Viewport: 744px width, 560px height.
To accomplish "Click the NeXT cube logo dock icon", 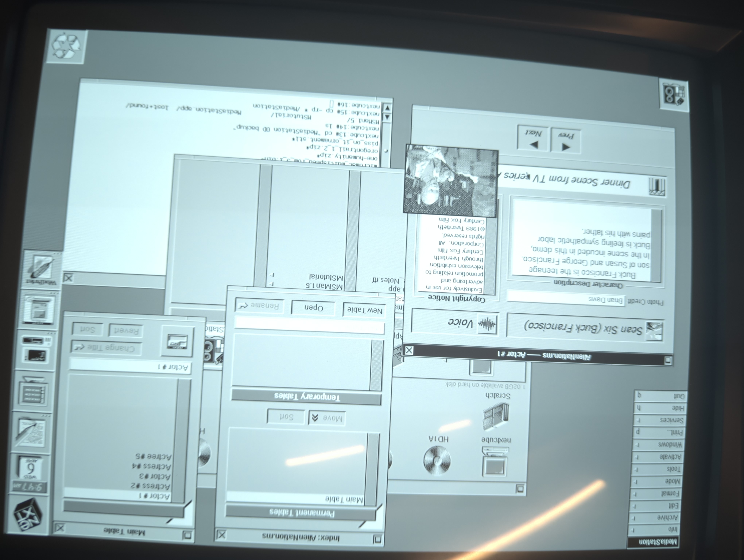I will [x=28, y=514].
